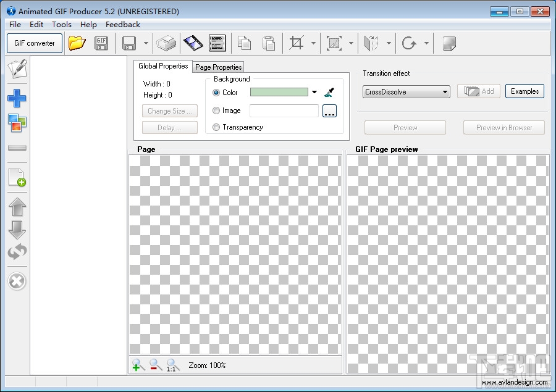Click the film strip video icon
The width and height of the screenshot is (556, 392).
pyautogui.click(x=193, y=43)
